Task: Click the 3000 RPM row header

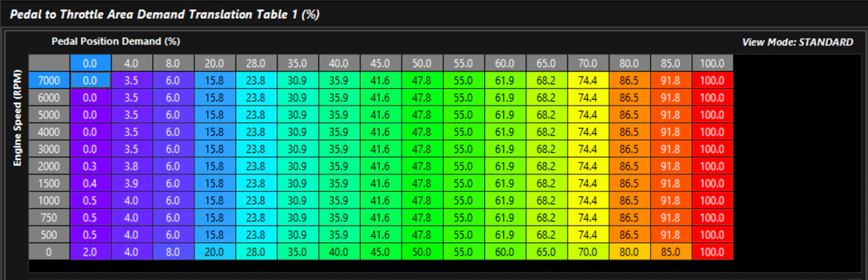Action: coord(49,148)
